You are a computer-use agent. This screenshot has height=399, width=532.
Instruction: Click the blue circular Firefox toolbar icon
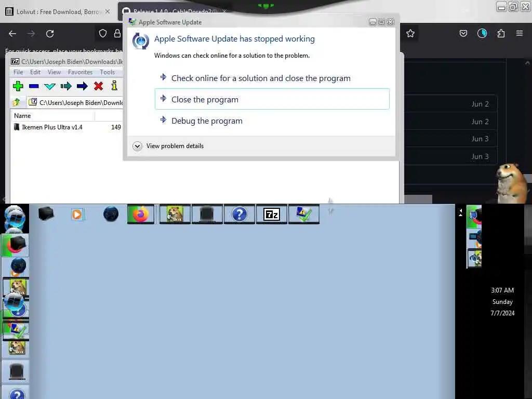[482, 33]
